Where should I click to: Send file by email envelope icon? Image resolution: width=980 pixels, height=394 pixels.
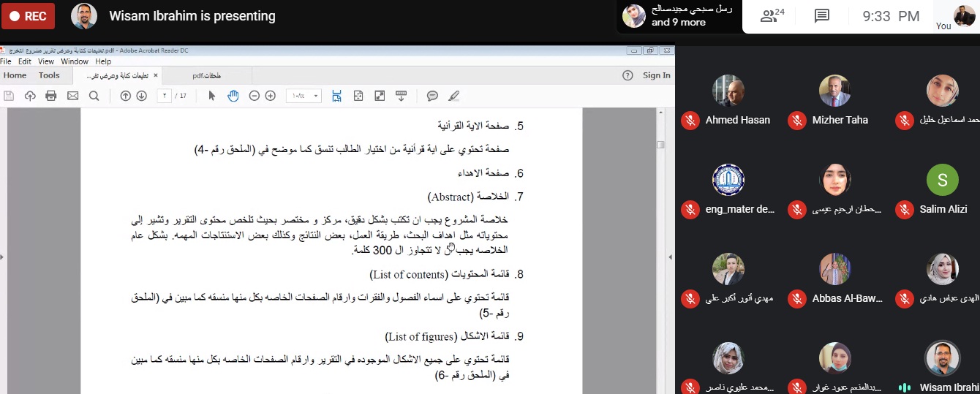pyautogui.click(x=72, y=96)
